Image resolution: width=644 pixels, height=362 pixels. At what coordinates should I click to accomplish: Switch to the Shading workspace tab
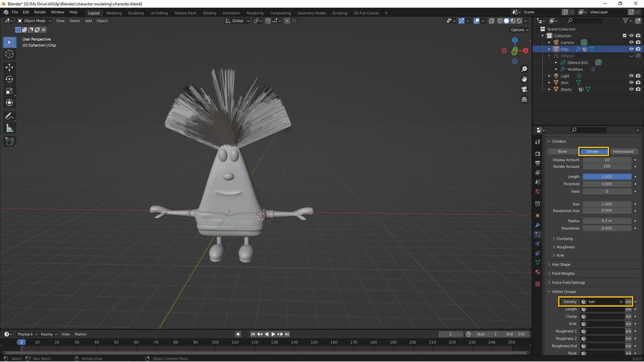tap(209, 13)
